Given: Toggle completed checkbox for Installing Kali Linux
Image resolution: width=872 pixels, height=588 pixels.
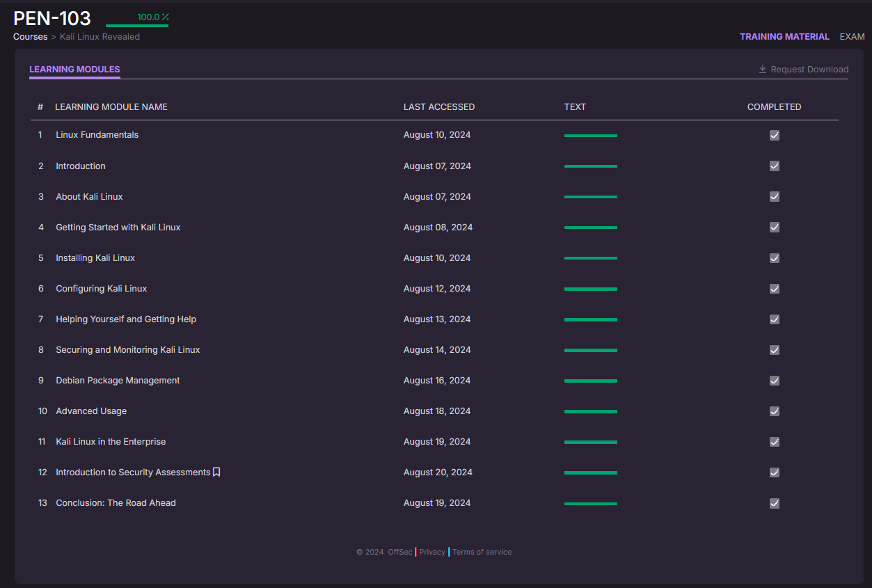Looking at the screenshot, I should tap(774, 258).
